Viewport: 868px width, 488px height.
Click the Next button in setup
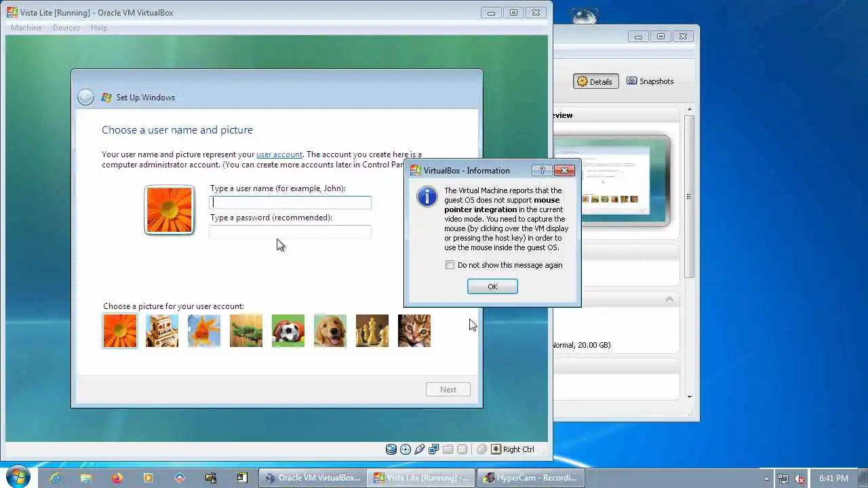448,390
